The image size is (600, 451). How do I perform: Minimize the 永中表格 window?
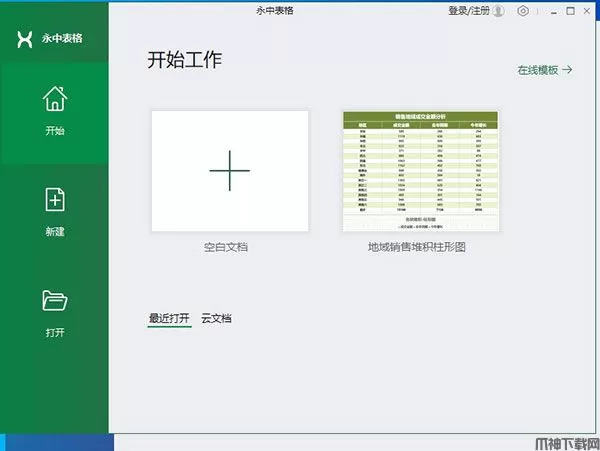(x=553, y=11)
